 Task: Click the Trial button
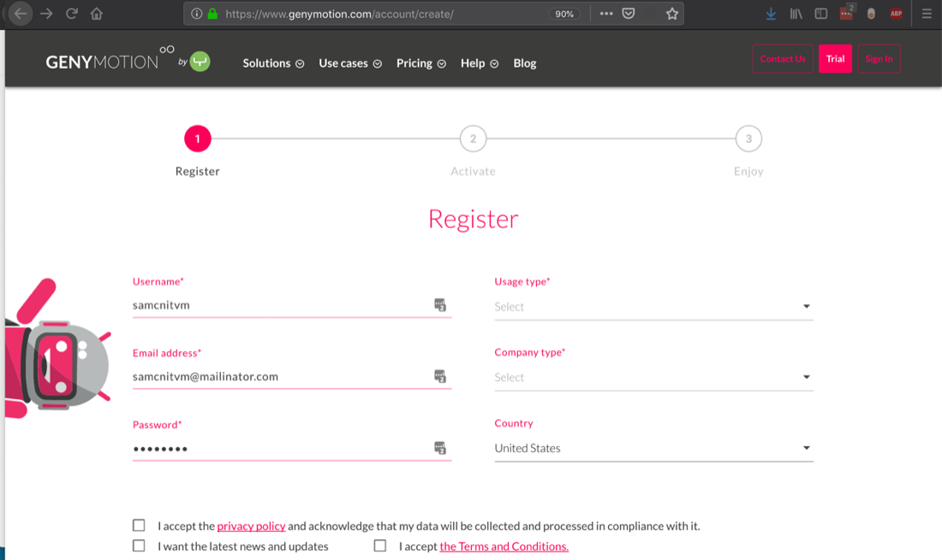[835, 59]
